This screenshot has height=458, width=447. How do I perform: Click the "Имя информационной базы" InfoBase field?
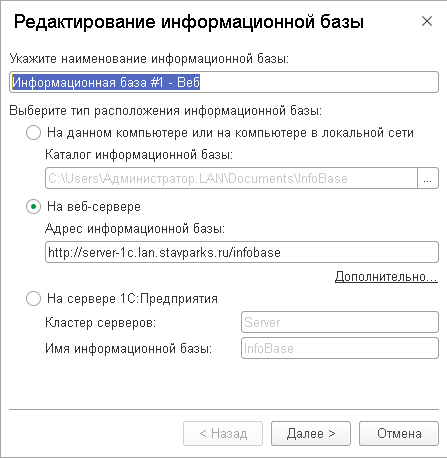click(x=340, y=348)
